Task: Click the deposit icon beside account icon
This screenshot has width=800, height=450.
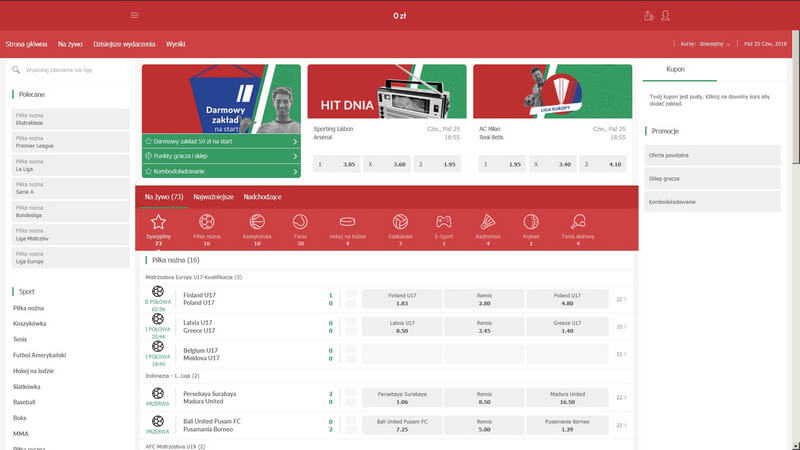Action: click(x=648, y=16)
